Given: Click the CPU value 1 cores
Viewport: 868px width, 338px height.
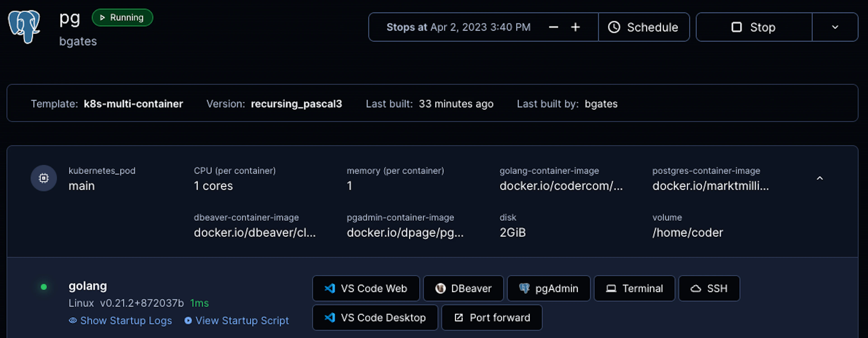Looking at the screenshot, I should 213,186.
